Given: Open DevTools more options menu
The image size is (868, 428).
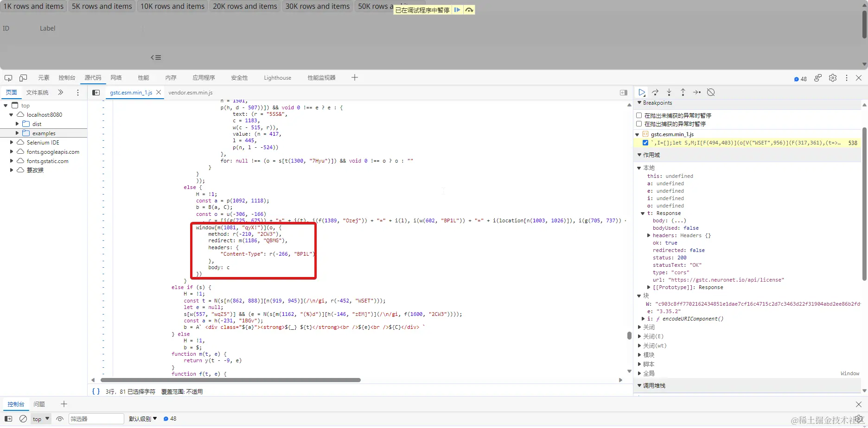Looking at the screenshot, I should [x=847, y=78].
